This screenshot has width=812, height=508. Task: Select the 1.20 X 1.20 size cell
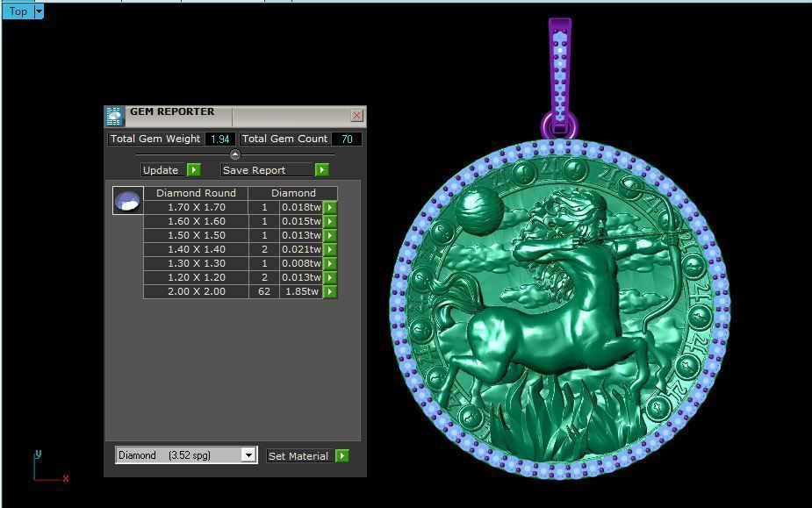tap(197, 277)
